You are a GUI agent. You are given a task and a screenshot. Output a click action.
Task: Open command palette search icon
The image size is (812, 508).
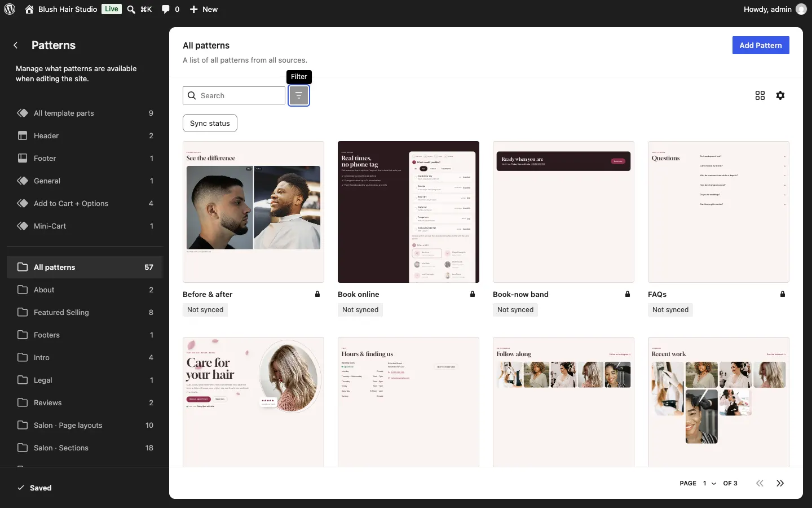point(131,9)
